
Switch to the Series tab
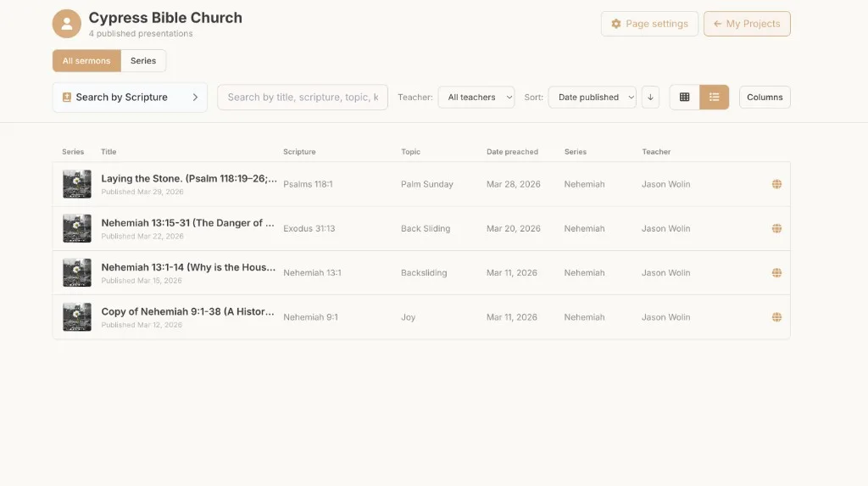pos(143,61)
